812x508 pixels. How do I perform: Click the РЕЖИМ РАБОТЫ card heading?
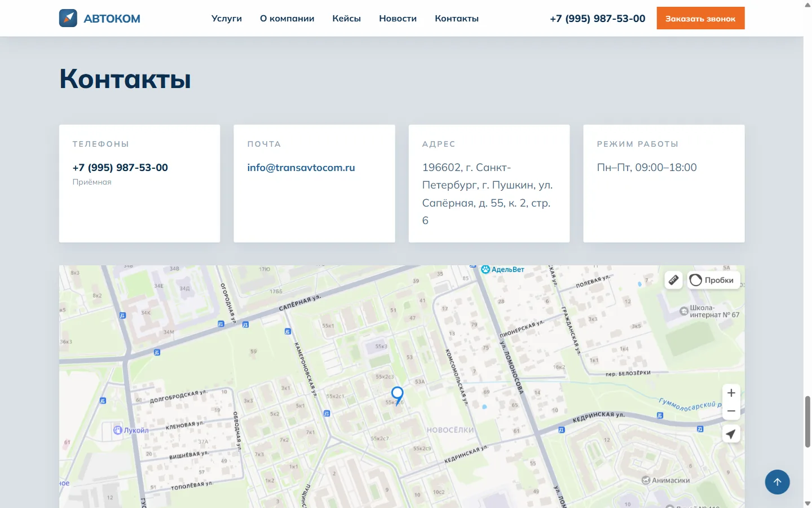pos(638,144)
